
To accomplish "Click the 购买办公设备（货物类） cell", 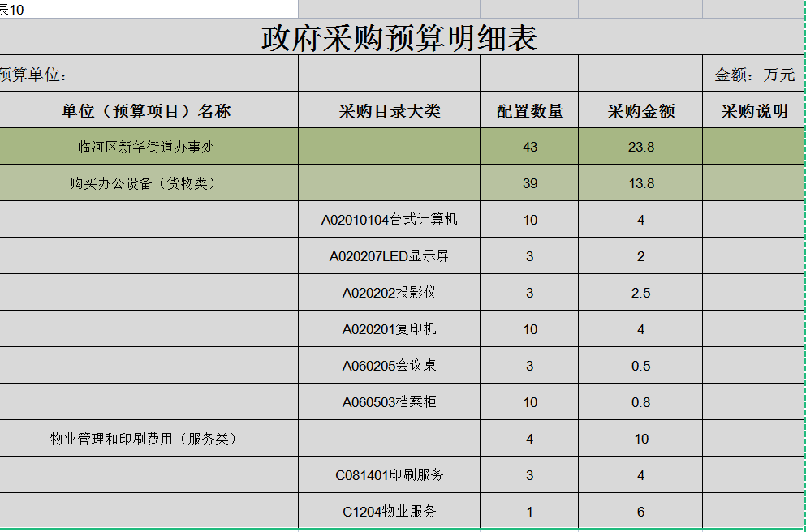I will pos(149,182).
